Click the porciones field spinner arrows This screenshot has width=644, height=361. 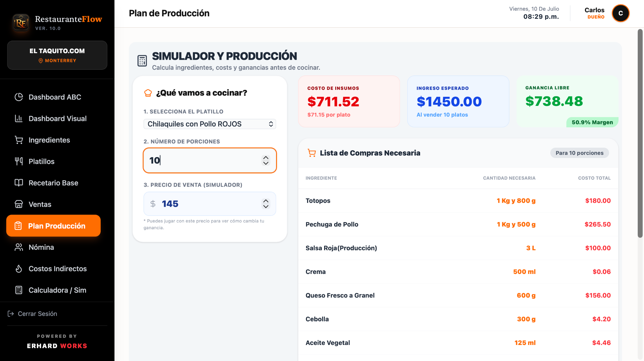266,160
